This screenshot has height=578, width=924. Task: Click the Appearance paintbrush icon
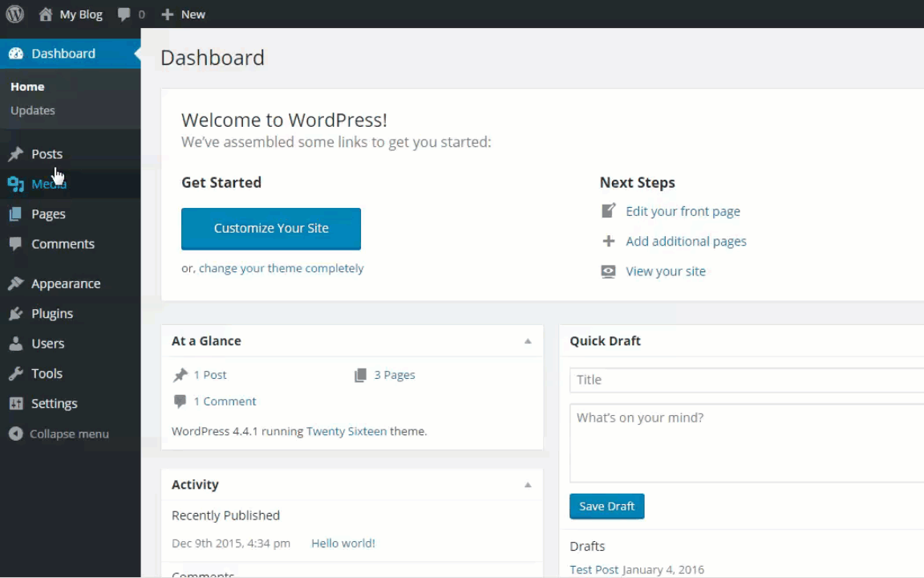[16, 283]
